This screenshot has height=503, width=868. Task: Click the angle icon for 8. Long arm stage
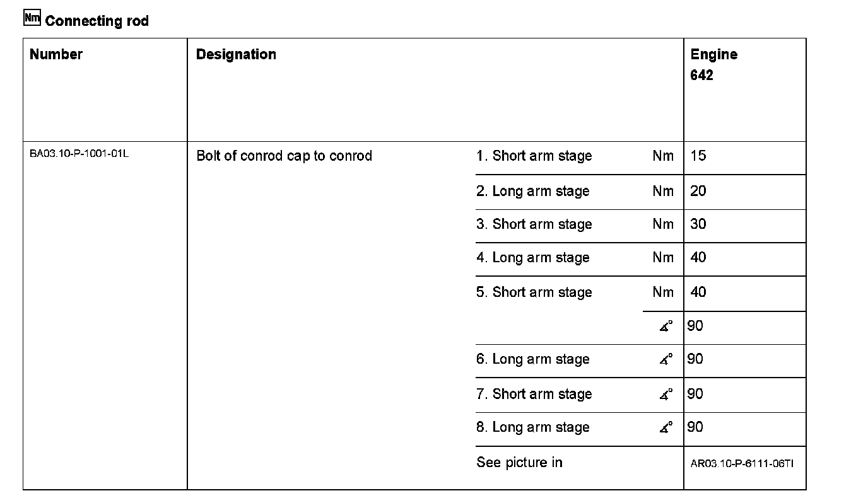coord(666,427)
